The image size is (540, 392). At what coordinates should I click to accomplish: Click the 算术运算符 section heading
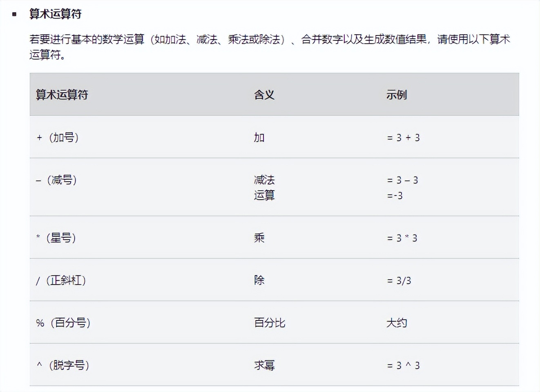pos(55,14)
